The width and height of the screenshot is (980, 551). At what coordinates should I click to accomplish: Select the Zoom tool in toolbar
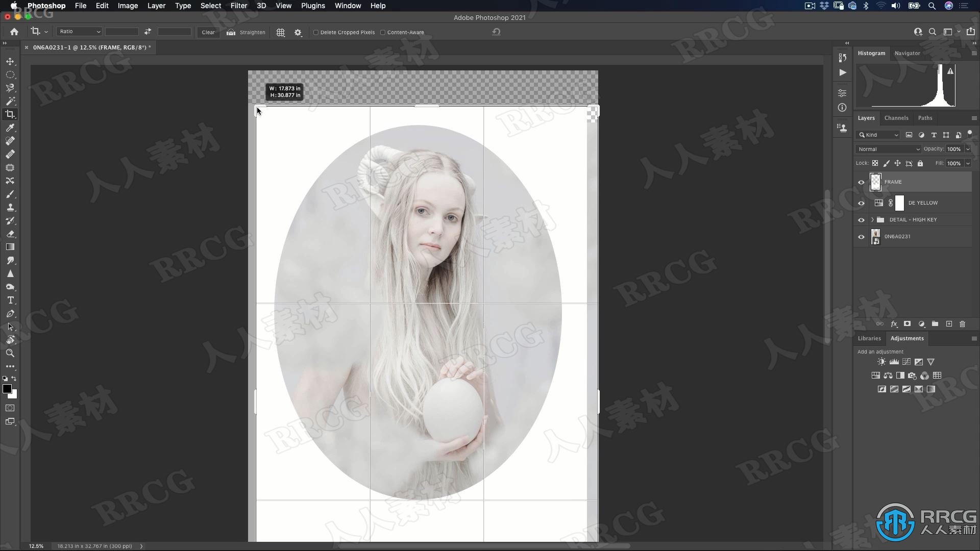click(x=10, y=353)
